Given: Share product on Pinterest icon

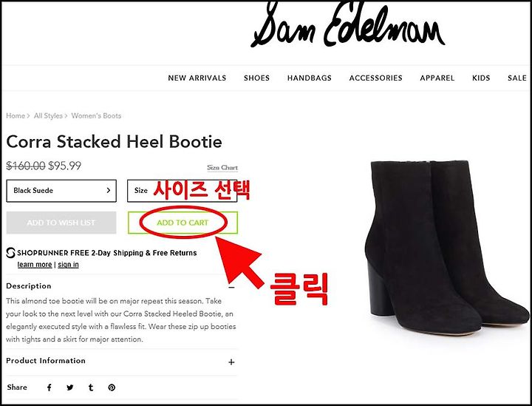Looking at the screenshot, I should coord(112,388).
